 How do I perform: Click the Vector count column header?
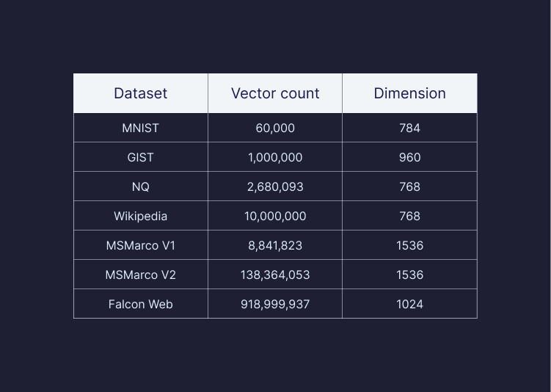point(275,93)
